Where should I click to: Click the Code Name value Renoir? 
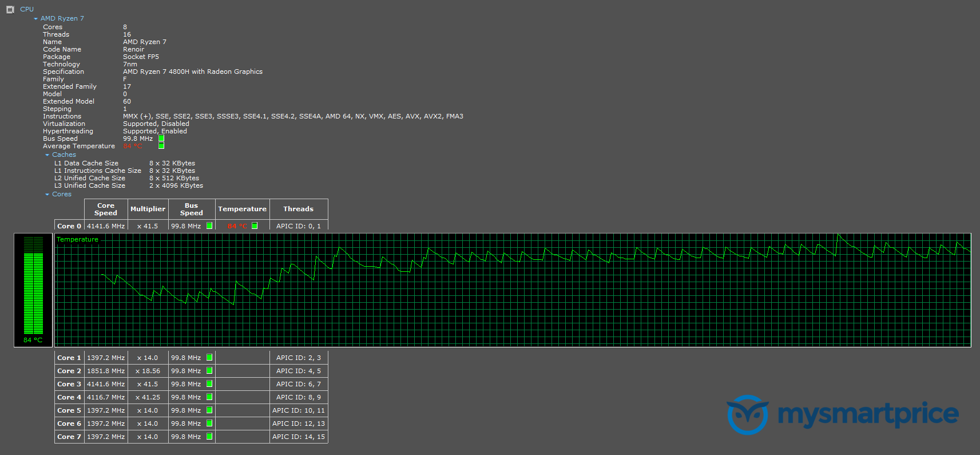133,49
